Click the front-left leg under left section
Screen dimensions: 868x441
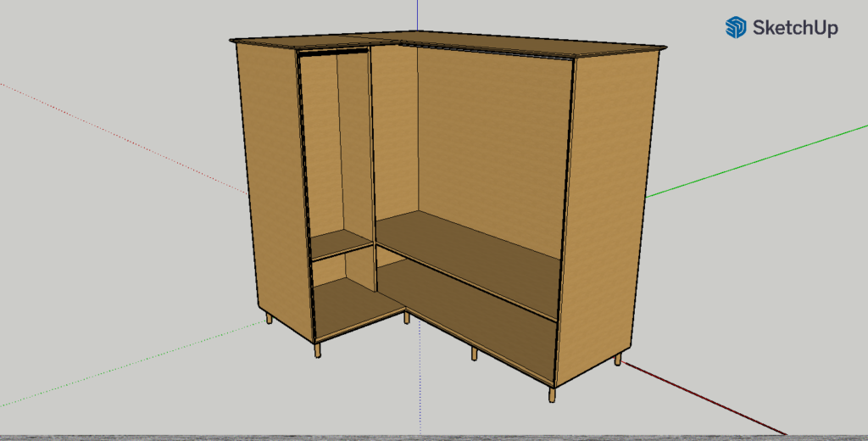(318, 349)
